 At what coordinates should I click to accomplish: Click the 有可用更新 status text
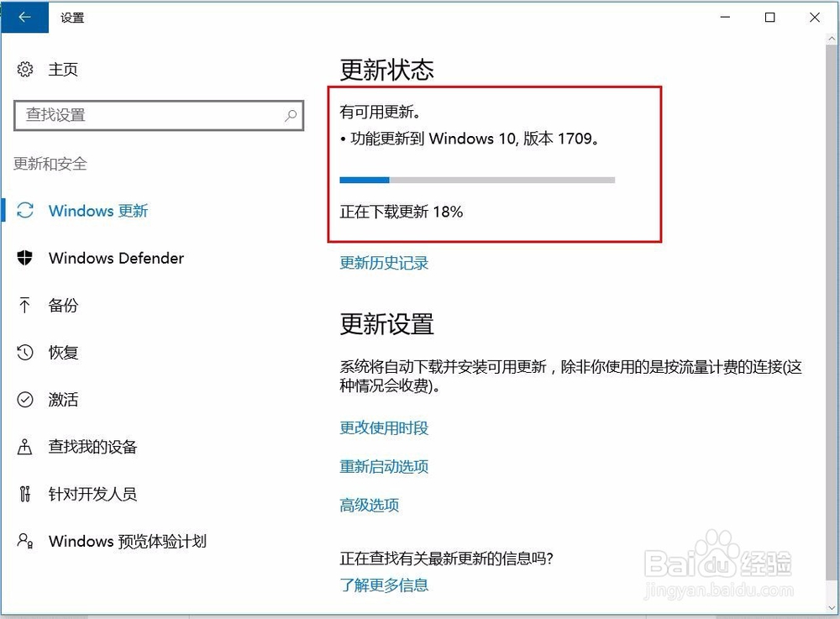(380, 112)
